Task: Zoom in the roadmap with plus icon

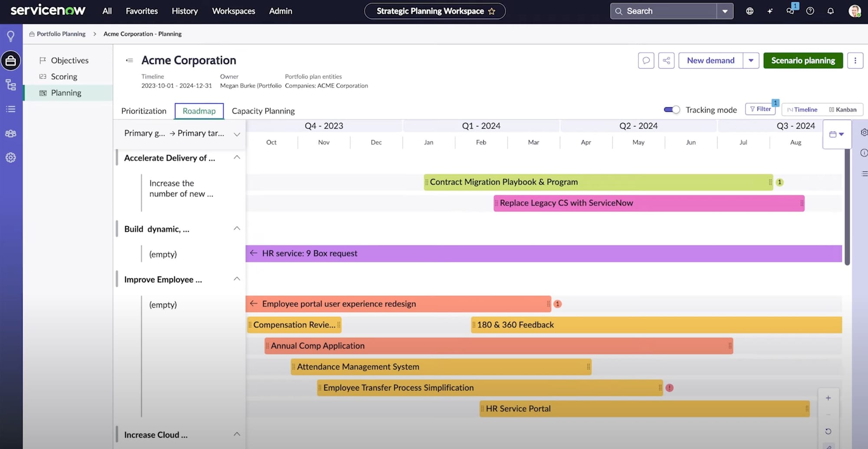Action: pos(828,398)
